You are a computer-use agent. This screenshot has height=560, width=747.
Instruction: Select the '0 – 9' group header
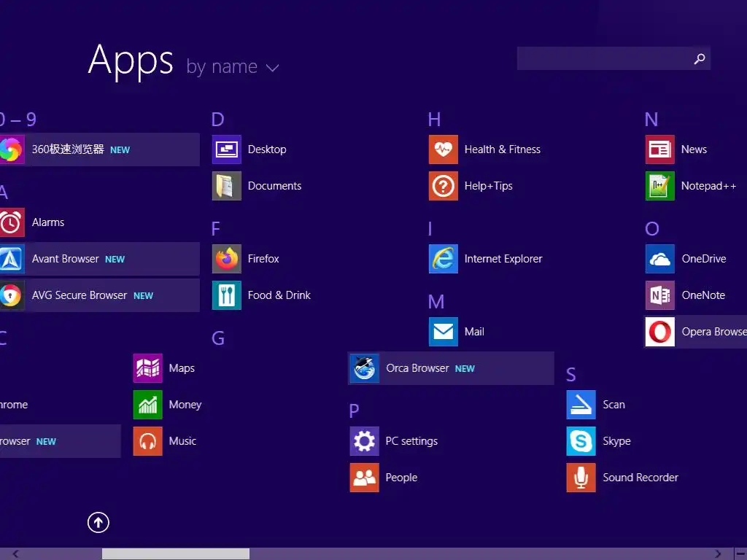[18, 120]
